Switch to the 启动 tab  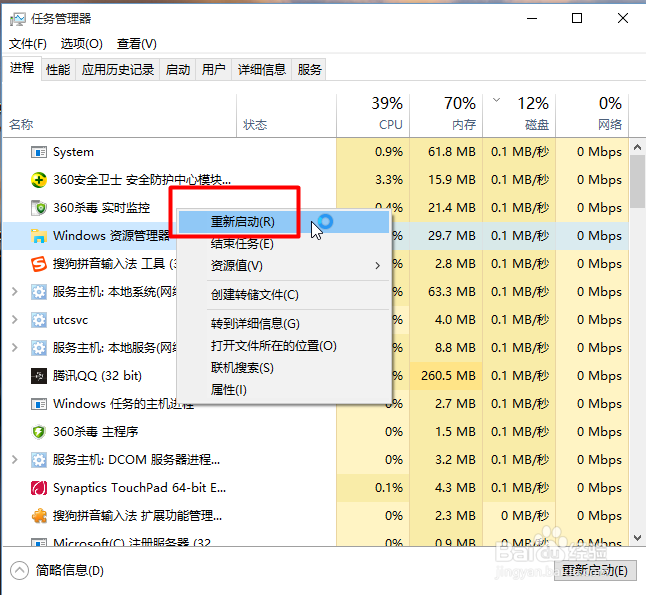[178, 70]
